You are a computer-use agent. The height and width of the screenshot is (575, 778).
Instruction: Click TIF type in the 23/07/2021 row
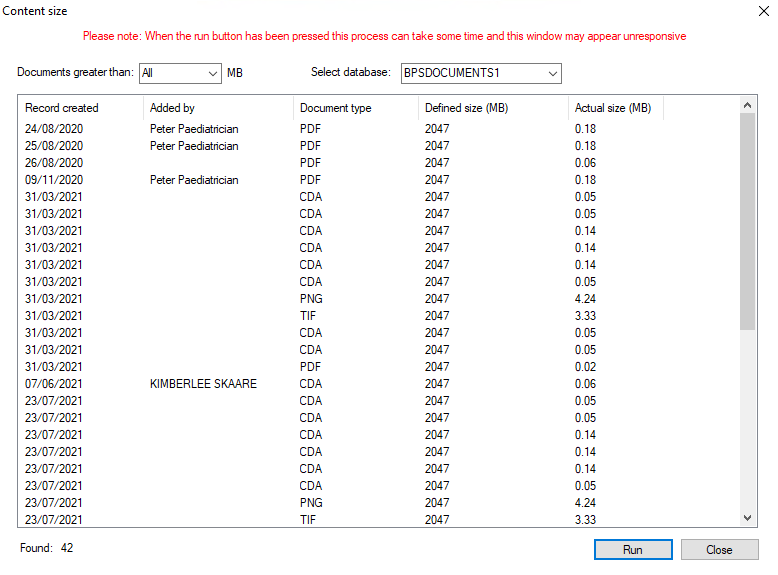click(x=308, y=519)
